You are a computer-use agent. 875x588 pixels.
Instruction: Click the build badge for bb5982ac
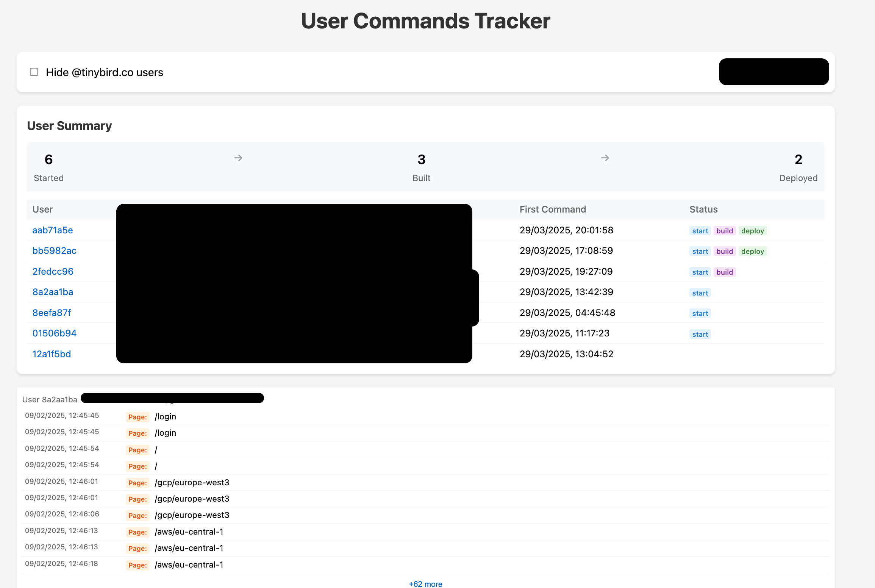pos(724,251)
